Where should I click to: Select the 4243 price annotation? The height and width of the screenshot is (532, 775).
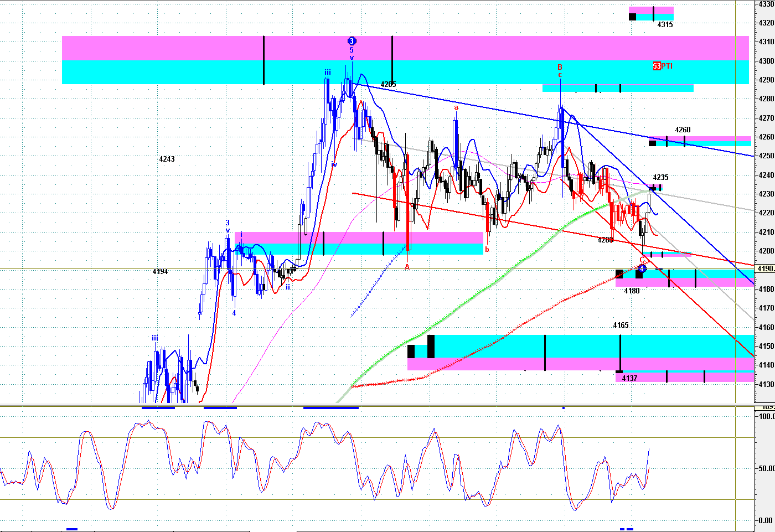point(167,159)
